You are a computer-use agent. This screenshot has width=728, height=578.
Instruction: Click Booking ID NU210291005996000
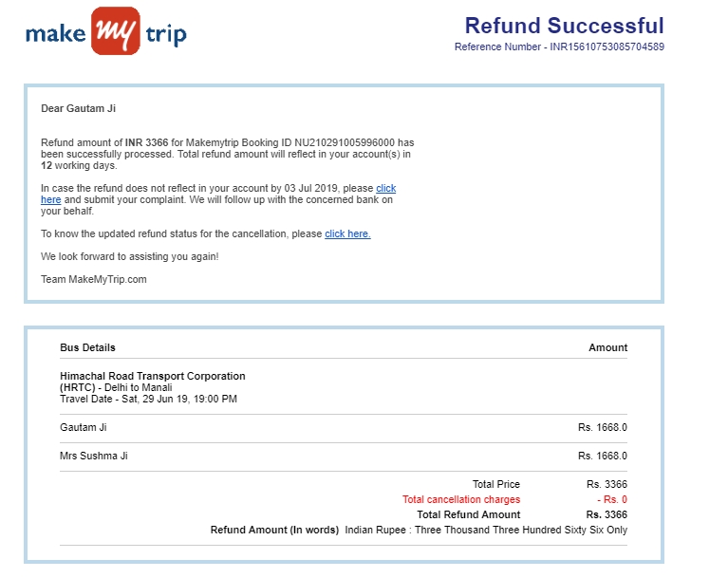coord(344,142)
